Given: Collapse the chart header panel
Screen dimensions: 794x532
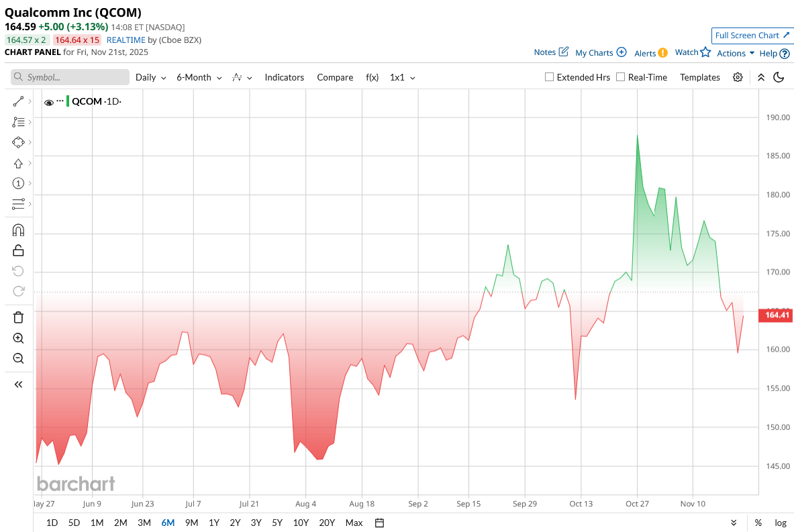Looking at the screenshot, I should tap(760, 77).
